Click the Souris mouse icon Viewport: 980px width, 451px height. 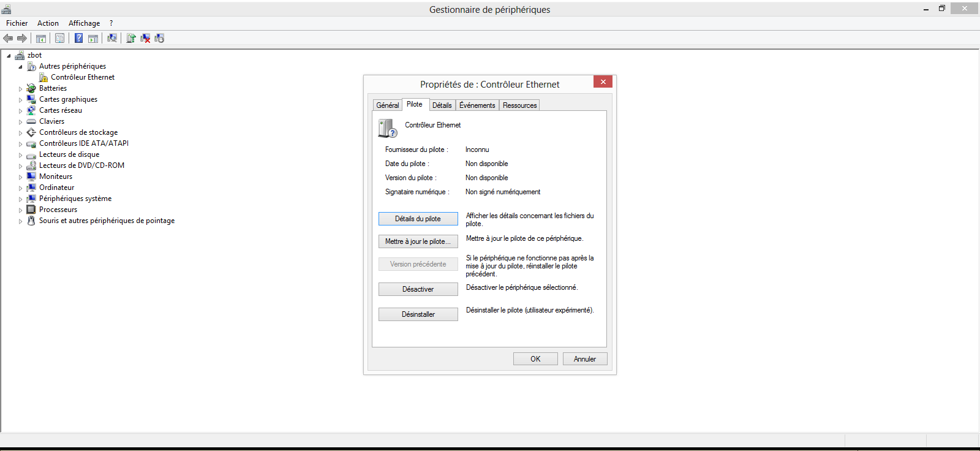click(31, 221)
